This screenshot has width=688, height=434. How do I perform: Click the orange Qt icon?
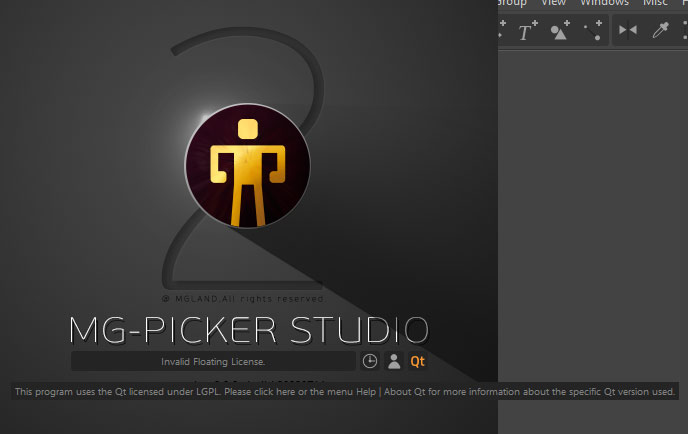pos(418,361)
